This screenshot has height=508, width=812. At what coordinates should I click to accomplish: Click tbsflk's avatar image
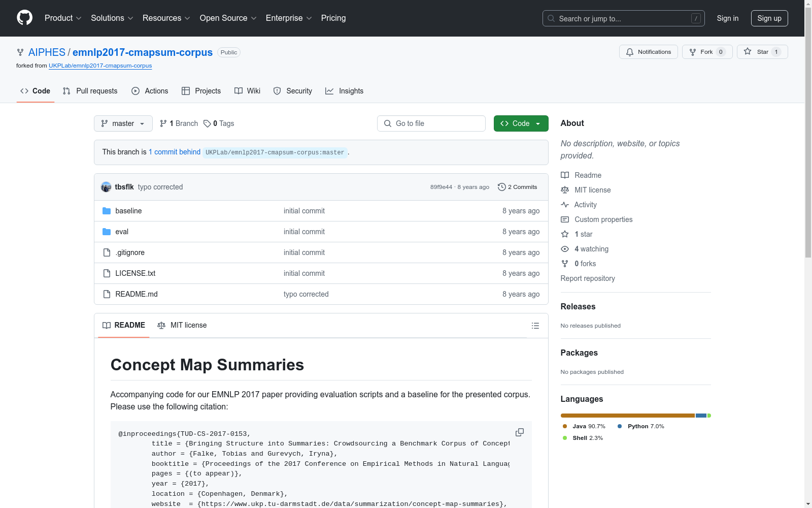pyautogui.click(x=106, y=187)
